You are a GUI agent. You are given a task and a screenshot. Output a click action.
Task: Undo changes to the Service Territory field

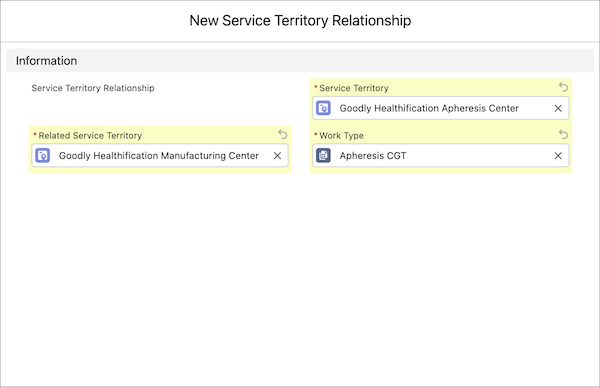[x=563, y=87]
